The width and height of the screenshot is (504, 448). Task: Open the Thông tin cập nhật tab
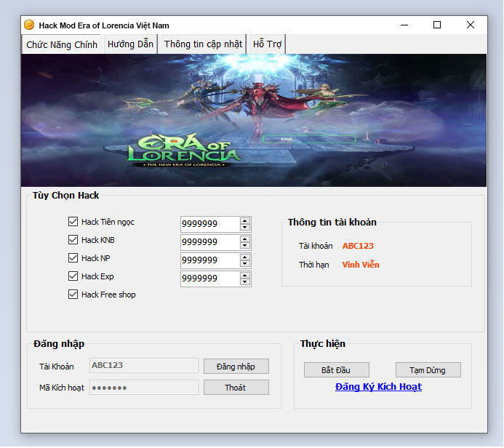click(x=203, y=44)
